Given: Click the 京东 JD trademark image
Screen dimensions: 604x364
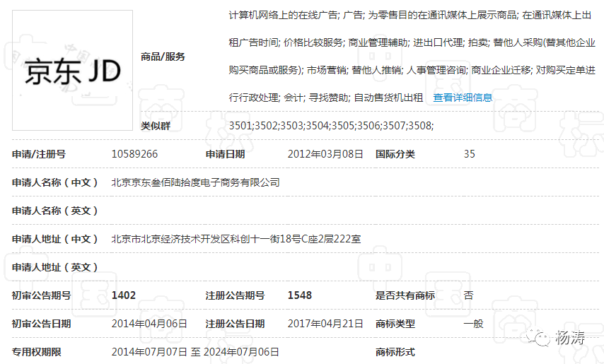Looking at the screenshot, I should [72, 71].
